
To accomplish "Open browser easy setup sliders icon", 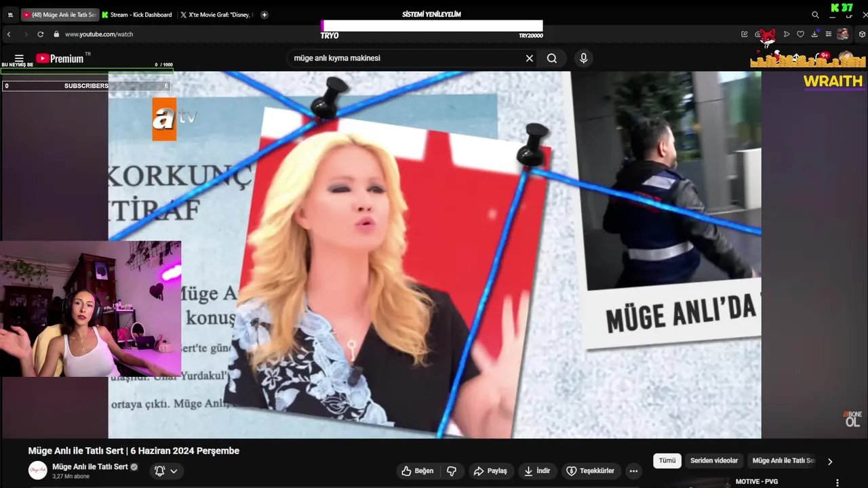I will pyautogui.click(x=828, y=34).
